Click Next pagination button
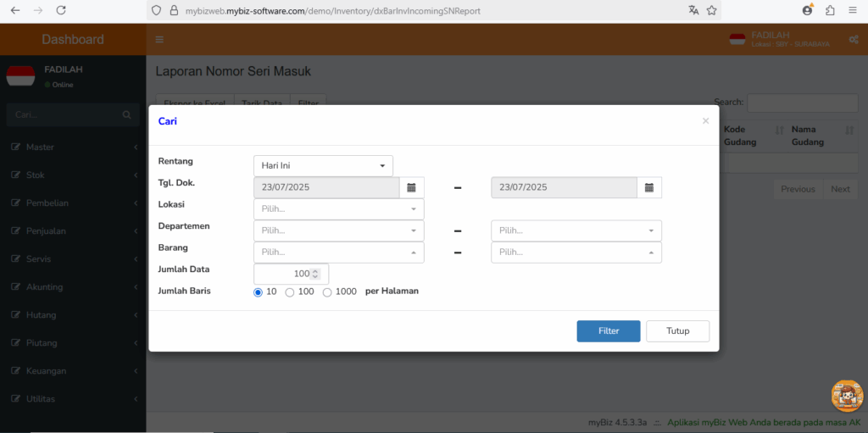Viewport: 868px width, 433px height. pos(840,189)
